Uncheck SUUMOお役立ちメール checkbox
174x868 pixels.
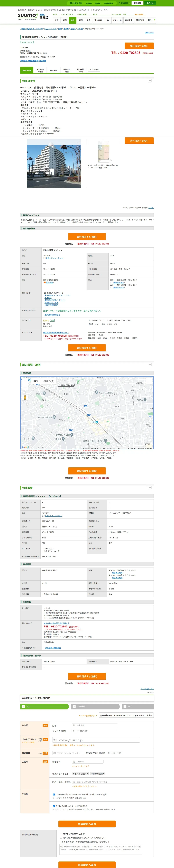click(54, 806)
